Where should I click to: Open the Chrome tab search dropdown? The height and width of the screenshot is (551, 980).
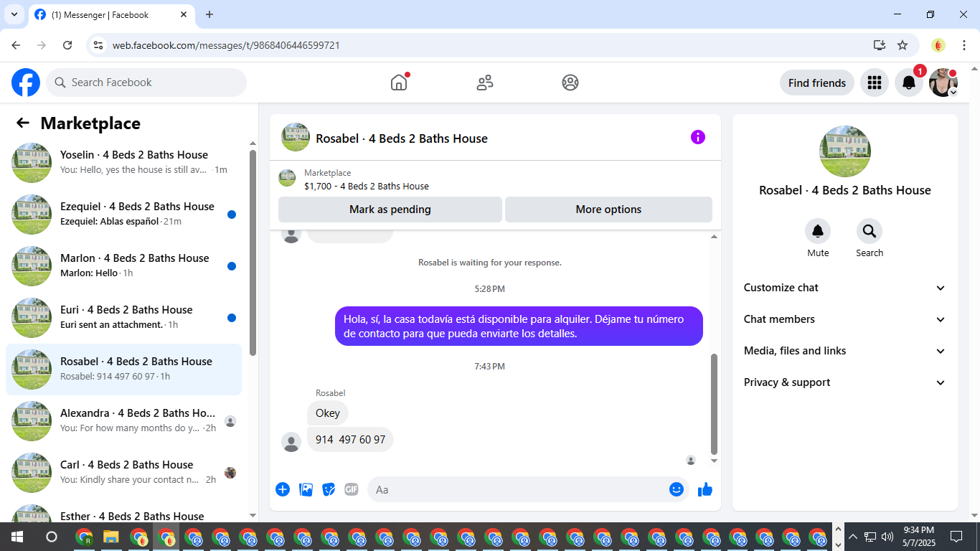[14, 14]
